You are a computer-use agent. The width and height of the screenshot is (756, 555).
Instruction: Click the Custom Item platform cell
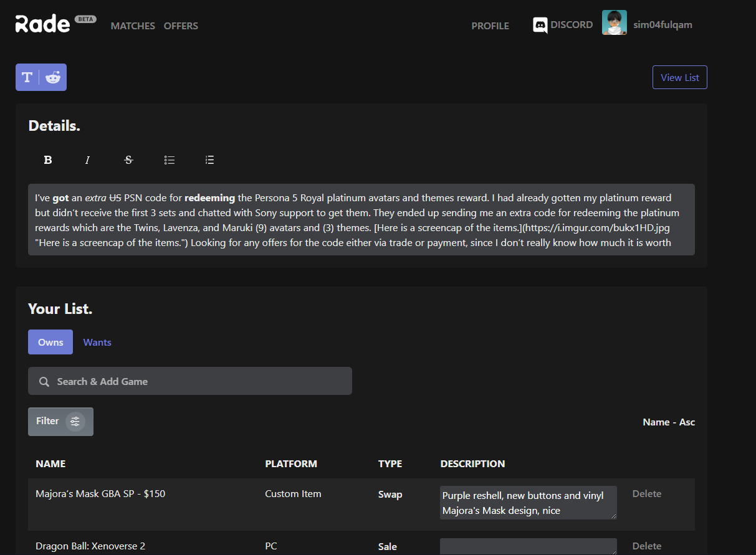(x=293, y=493)
